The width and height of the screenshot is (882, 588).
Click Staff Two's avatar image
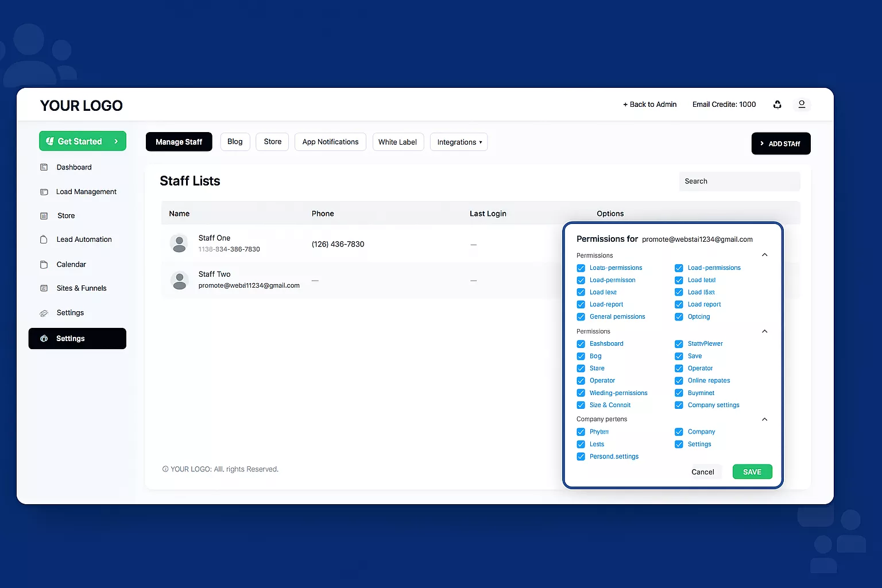[x=179, y=280]
